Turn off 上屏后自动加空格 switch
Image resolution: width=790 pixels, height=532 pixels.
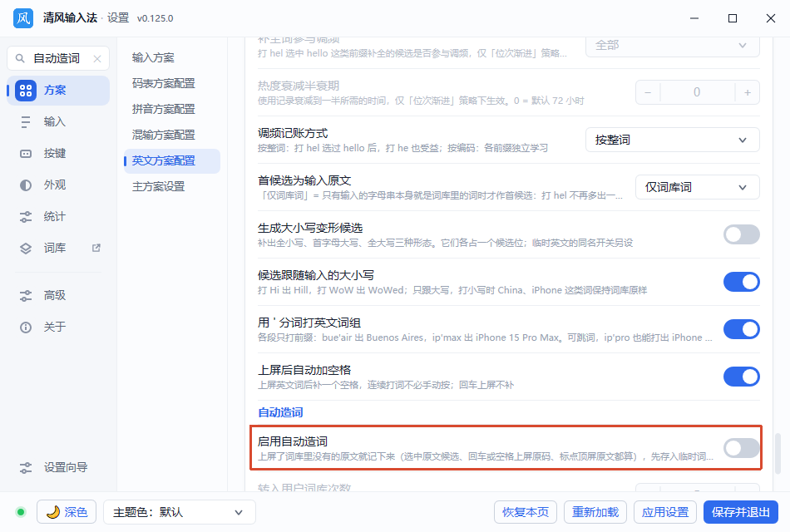point(741,377)
